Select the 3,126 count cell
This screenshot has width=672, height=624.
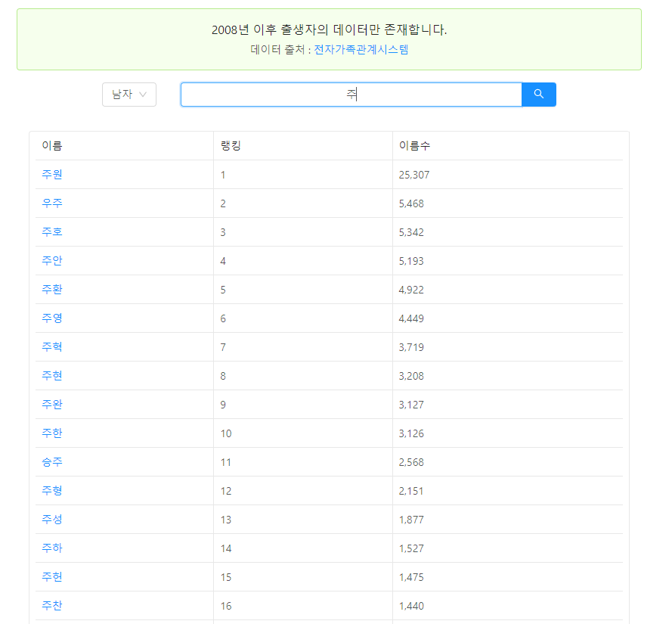click(x=507, y=433)
